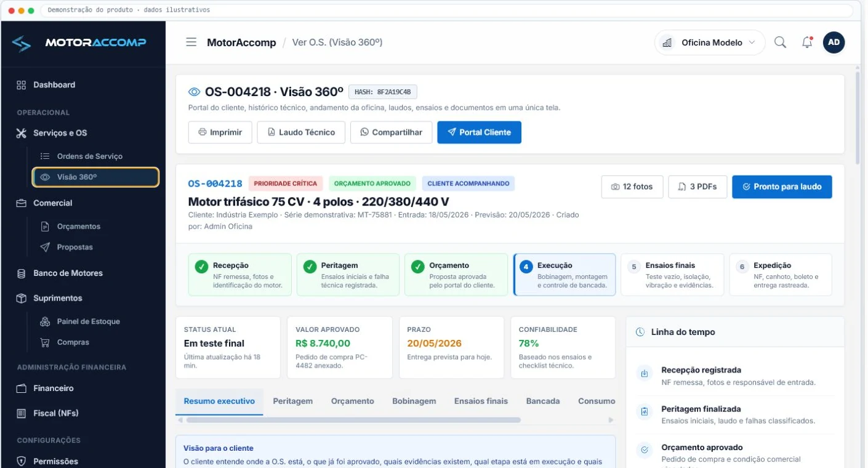Switch to the Ensaios finais tab

481,401
